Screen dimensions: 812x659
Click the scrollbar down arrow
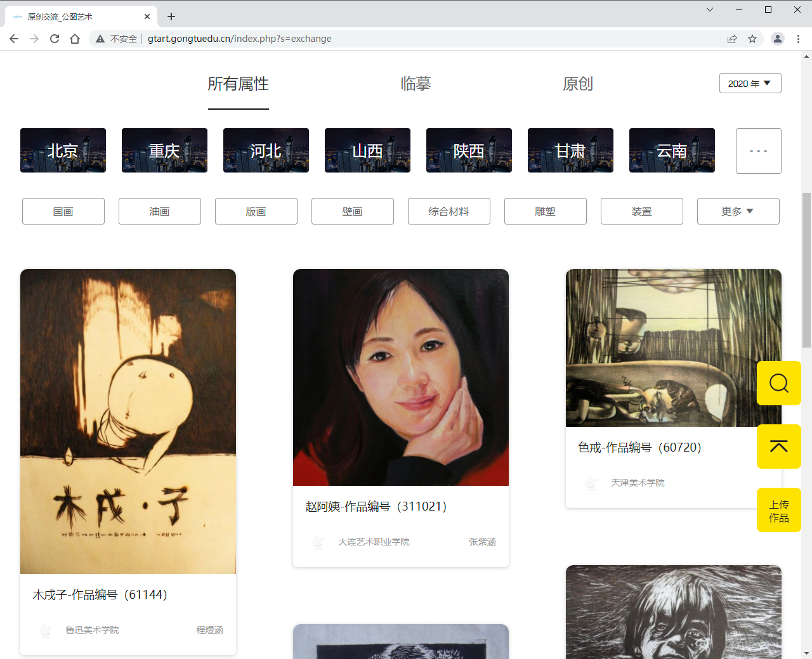point(806,653)
